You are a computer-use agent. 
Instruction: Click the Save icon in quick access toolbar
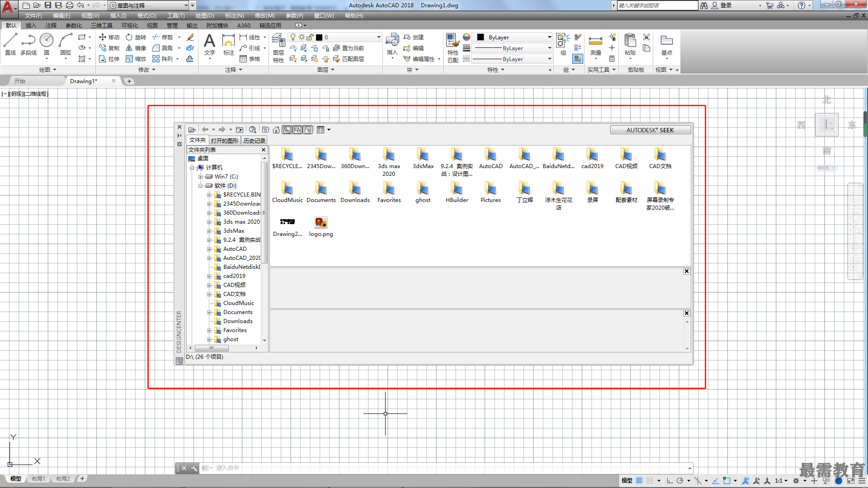47,5
